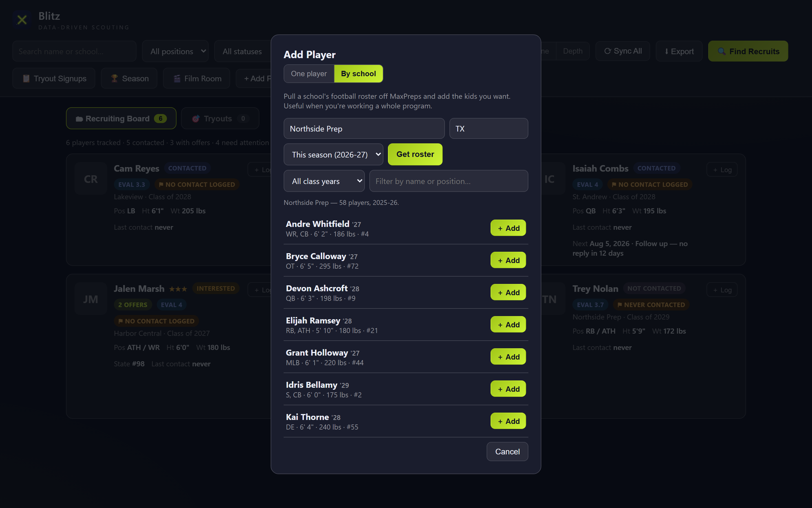Add Devon Ashcroft to the board

[x=508, y=293]
